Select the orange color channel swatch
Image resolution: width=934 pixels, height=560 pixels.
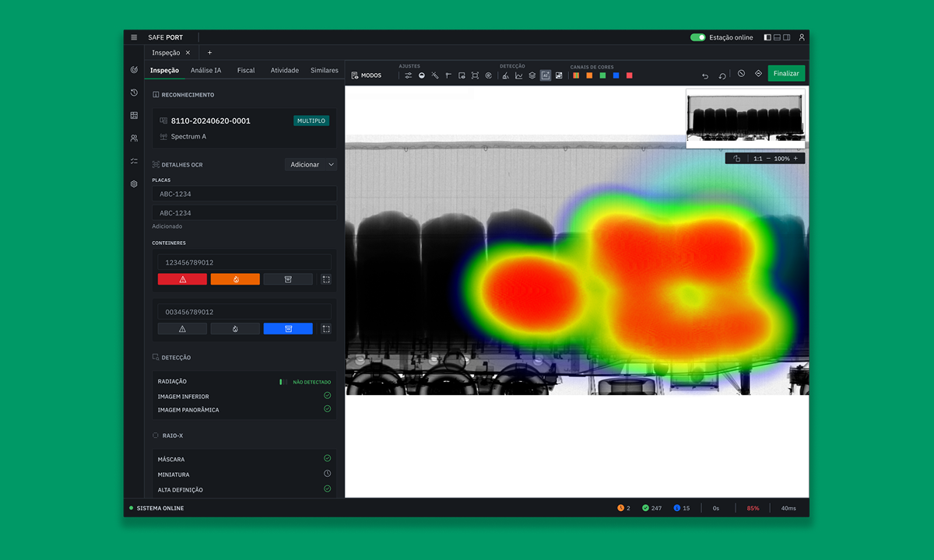[x=589, y=75]
